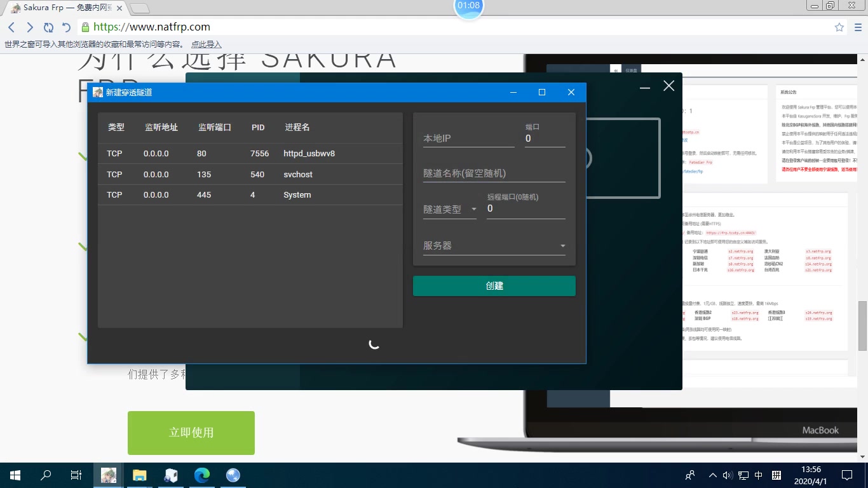Open the browser hamburger menu
Viewport: 868px width, 488px height.
click(857, 27)
